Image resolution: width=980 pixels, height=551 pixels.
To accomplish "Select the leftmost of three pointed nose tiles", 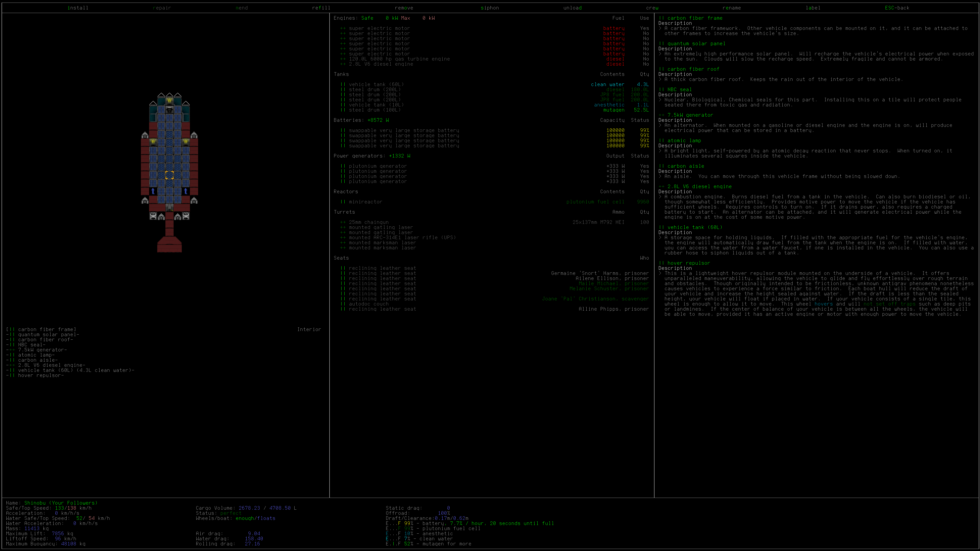I will click(x=161, y=95).
